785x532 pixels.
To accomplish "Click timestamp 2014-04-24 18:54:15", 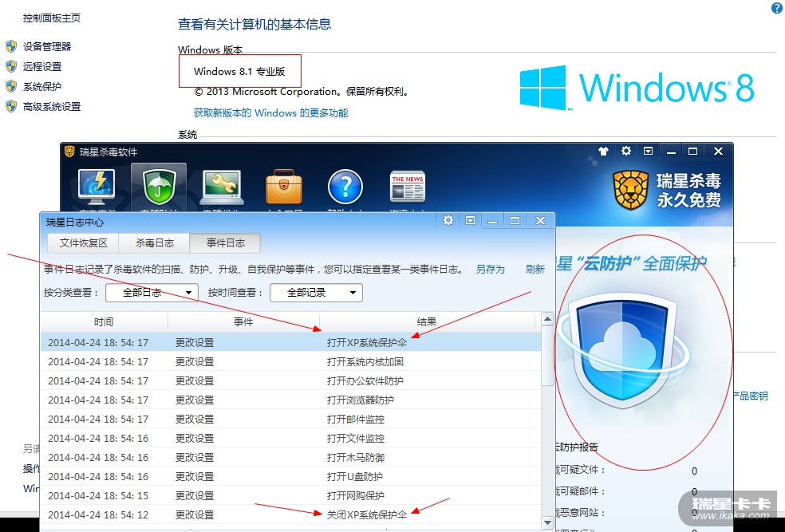I will (98, 495).
